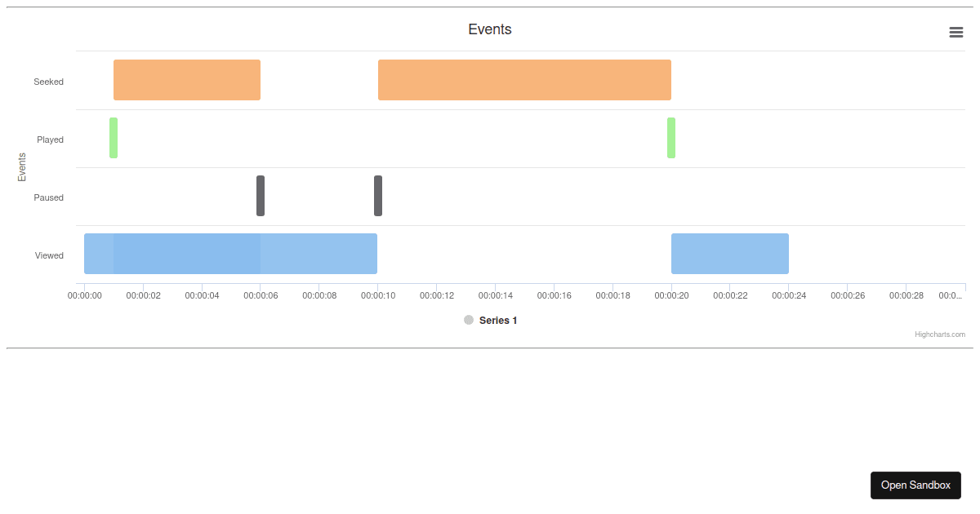Click the Events vertical axis title
This screenshot has height=514, width=980.
point(21,166)
